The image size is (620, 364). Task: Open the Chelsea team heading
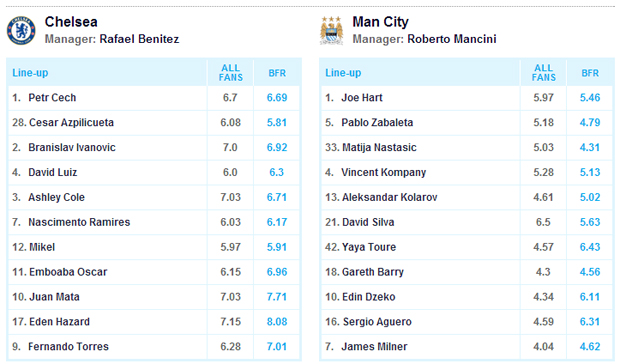tap(71, 22)
